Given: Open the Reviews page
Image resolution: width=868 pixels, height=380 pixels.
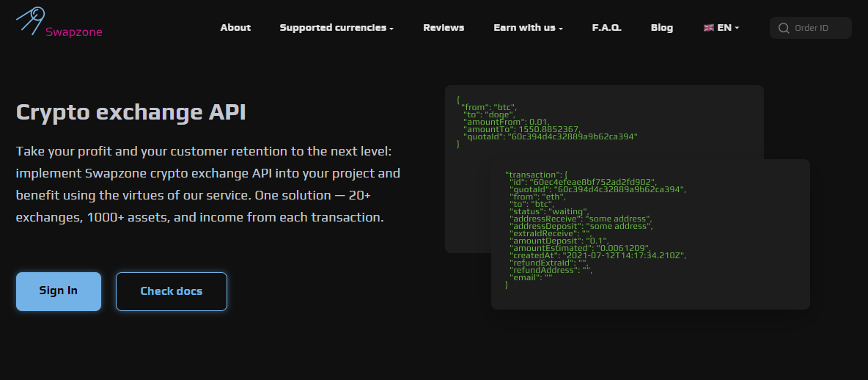Looking at the screenshot, I should pyautogui.click(x=444, y=28).
